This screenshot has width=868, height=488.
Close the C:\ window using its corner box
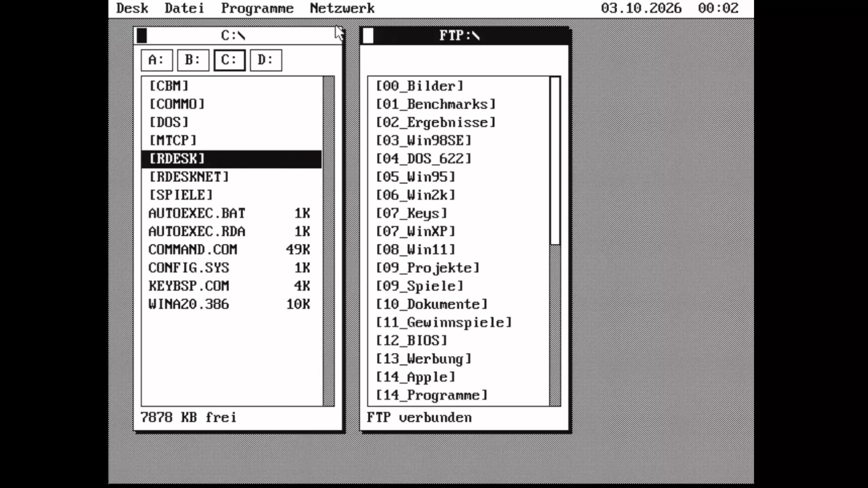click(142, 35)
